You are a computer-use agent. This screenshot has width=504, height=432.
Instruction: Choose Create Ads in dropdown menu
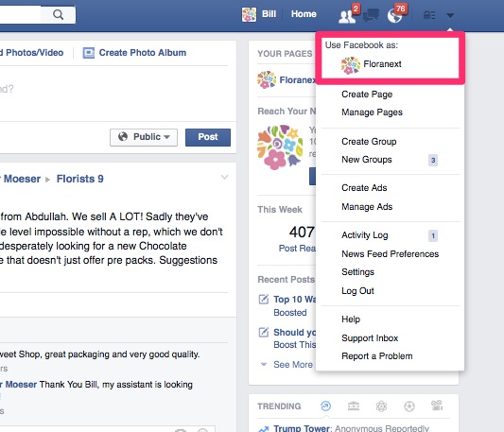pyautogui.click(x=364, y=188)
